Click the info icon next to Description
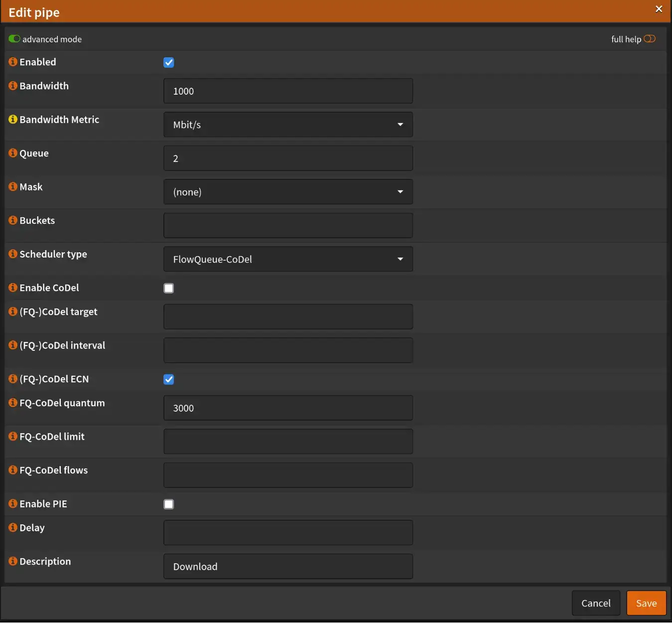 click(13, 561)
